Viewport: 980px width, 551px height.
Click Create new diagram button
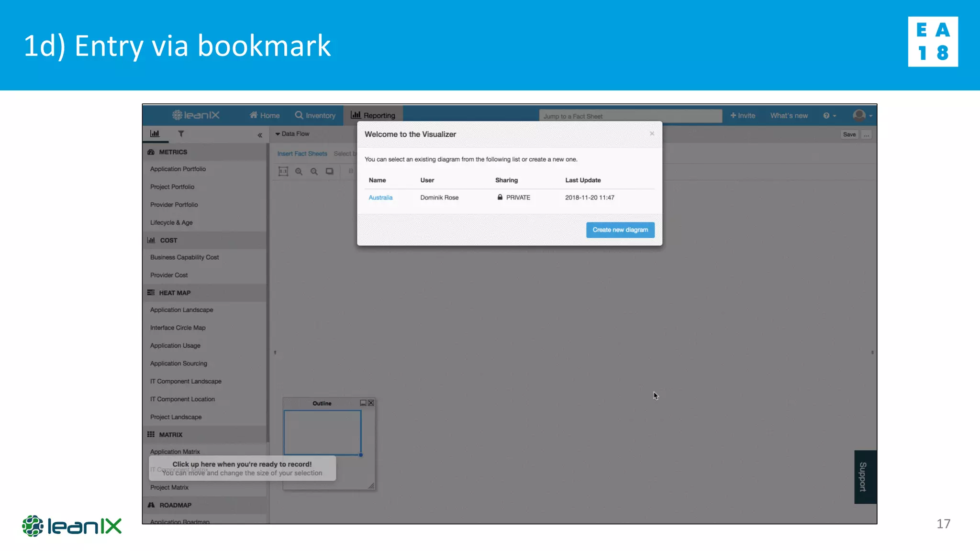(x=620, y=230)
